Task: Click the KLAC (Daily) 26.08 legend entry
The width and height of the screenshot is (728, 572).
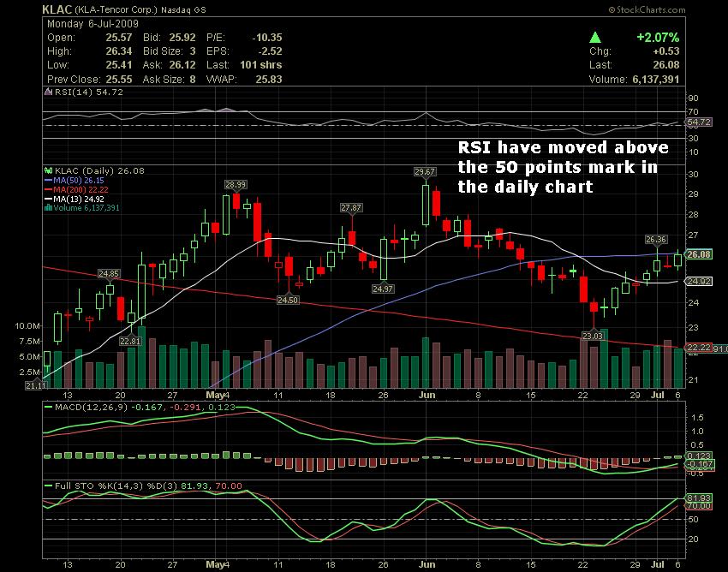Action: tap(99, 171)
